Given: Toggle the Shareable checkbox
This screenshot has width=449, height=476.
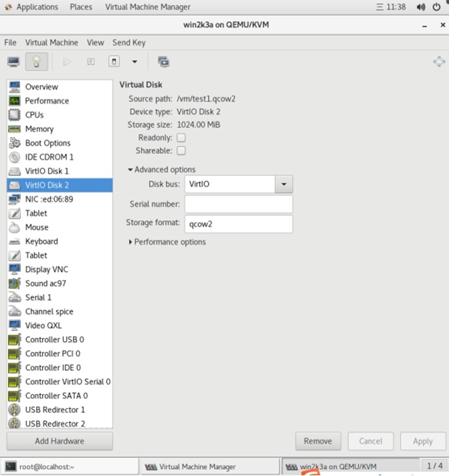Looking at the screenshot, I should coord(181,151).
